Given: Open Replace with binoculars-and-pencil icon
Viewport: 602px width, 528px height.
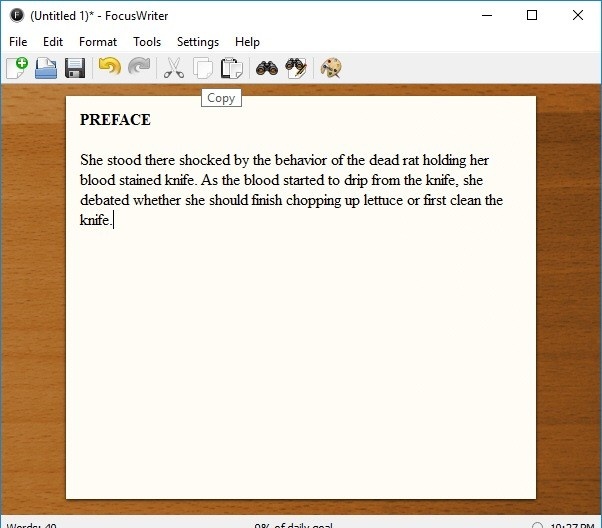Looking at the screenshot, I should [x=296, y=68].
